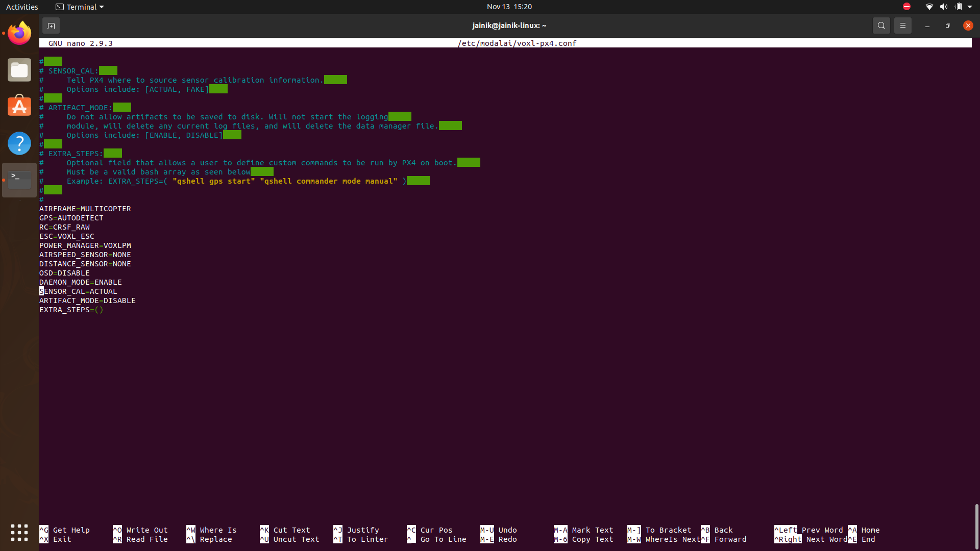980x551 pixels.
Task: Open a new terminal tab
Action: click(51, 26)
